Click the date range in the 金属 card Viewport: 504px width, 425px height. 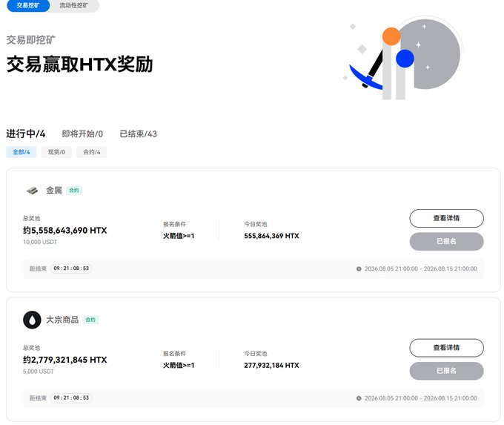pos(420,268)
